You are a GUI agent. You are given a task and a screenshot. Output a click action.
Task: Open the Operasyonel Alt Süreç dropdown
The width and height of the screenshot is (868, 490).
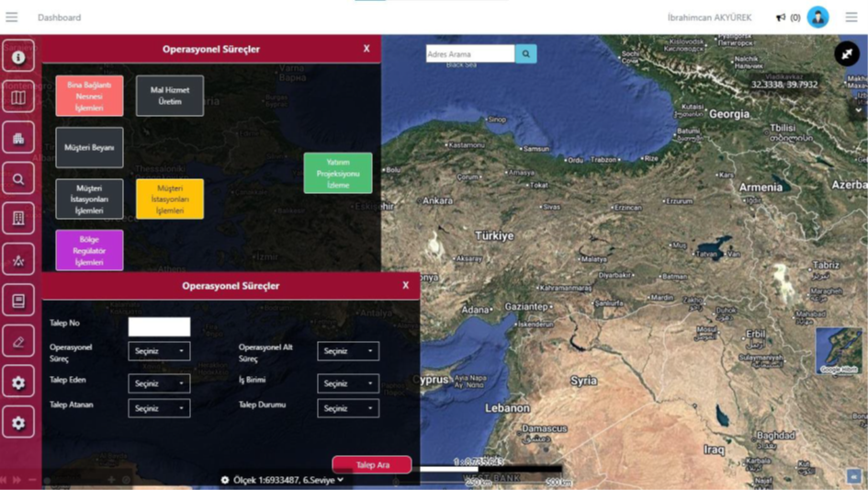348,351
